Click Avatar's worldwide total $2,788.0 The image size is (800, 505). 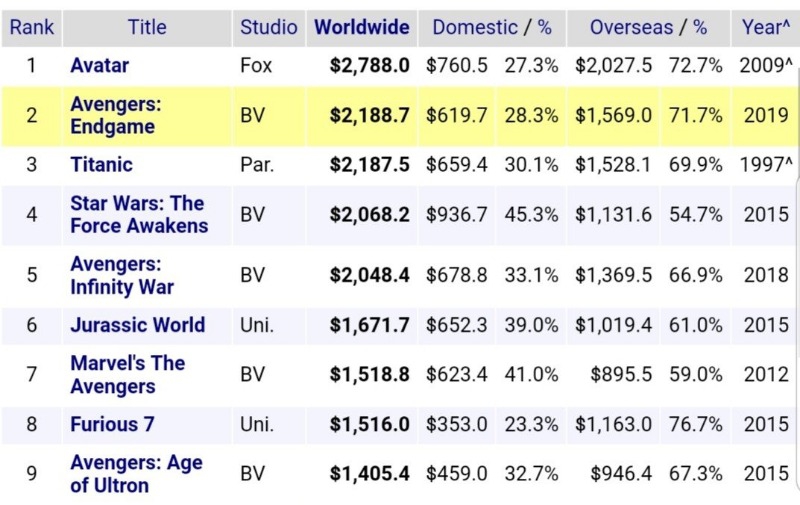(x=369, y=65)
